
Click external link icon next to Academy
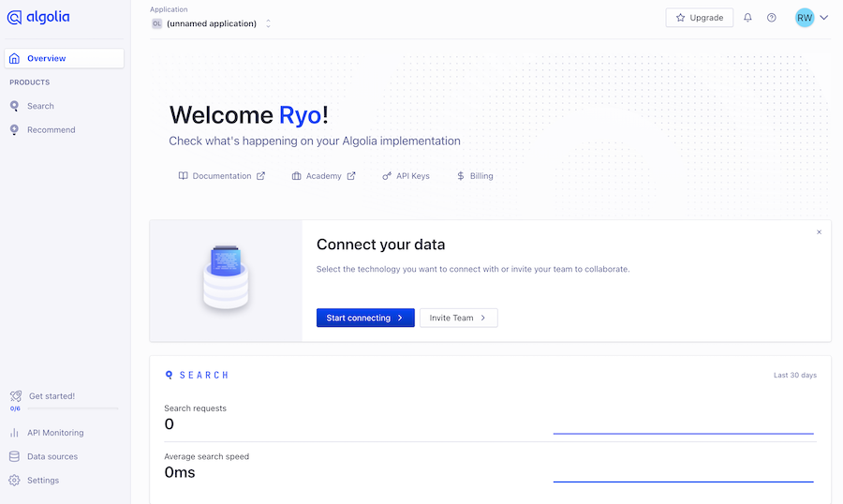351,176
